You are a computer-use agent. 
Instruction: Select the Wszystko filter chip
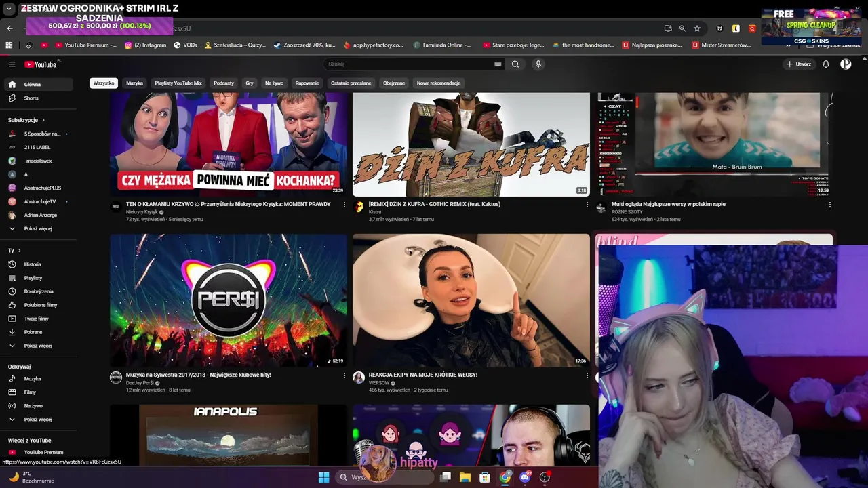[x=104, y=83]
